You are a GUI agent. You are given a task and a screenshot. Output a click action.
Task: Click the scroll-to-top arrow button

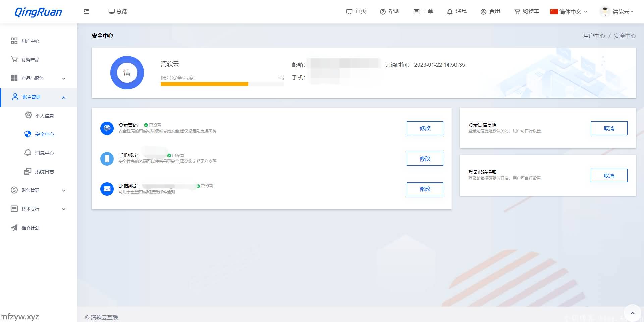632,313
